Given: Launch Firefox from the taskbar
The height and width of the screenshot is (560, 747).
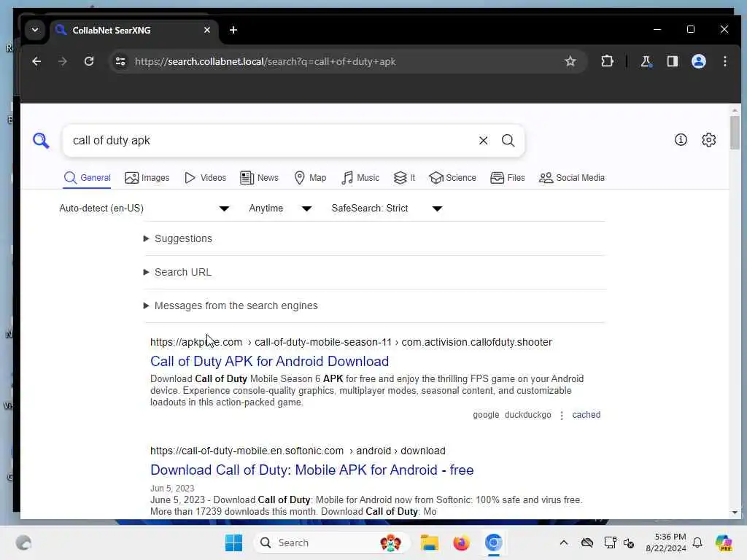Looking at the screenshot, I should pyautogui.click(x=461, y=542).
